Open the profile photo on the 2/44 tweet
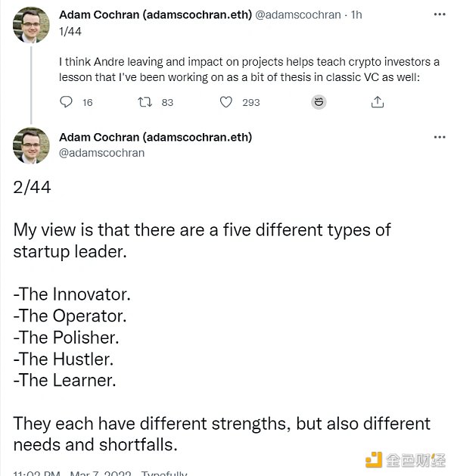 point(31,146)
